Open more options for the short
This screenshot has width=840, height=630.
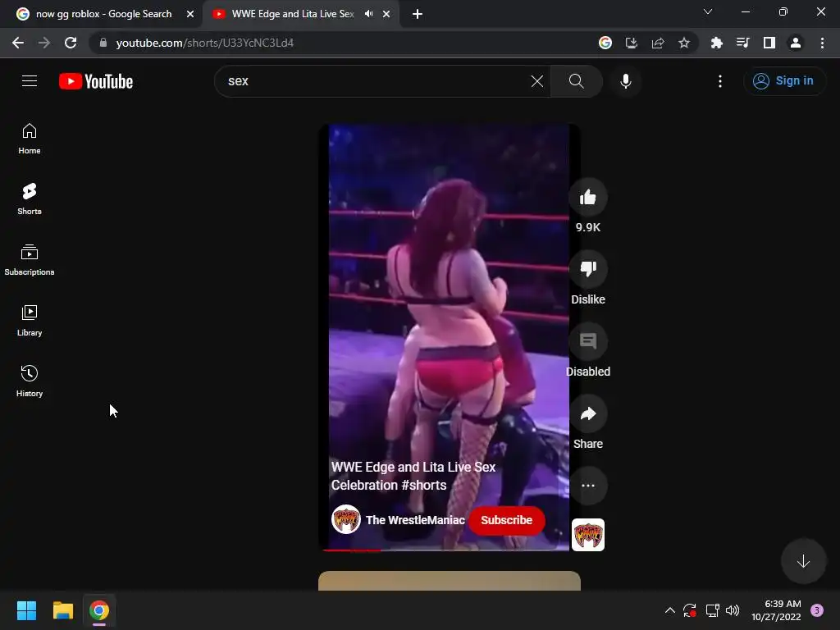click(587, 486)
